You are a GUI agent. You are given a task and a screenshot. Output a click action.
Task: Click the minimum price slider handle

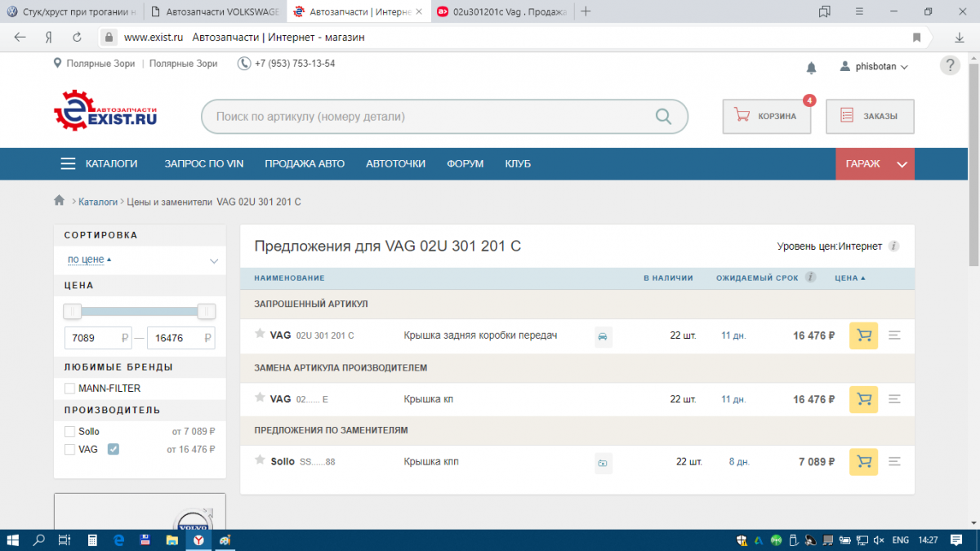tap(73, 311)
